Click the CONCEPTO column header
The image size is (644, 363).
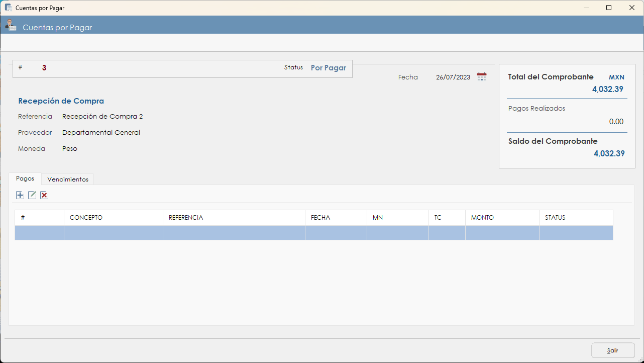pos(113,218)
